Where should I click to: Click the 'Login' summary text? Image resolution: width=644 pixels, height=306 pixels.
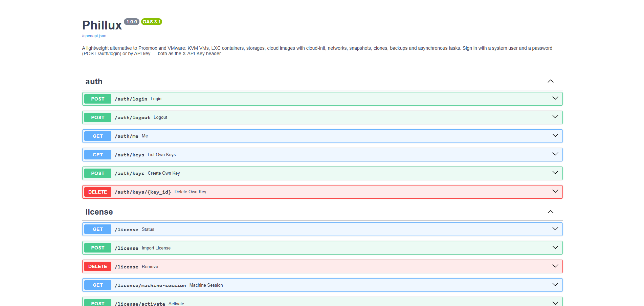pos(156,99)
